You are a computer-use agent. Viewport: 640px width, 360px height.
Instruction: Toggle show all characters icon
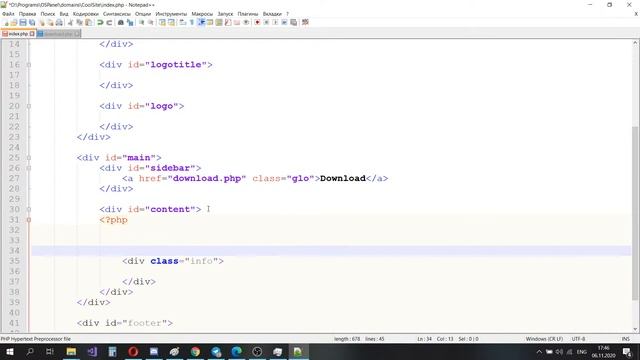191,22
